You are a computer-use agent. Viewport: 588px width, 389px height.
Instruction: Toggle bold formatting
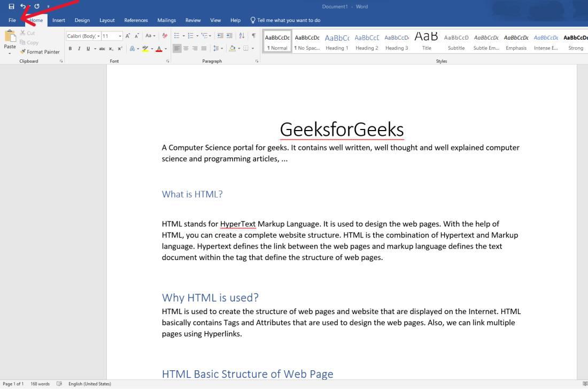[x=70, y=49]
